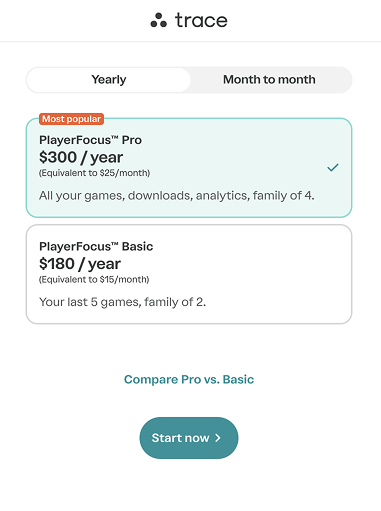Click the chevron arrow inside Start now
The width and height of the screenshot is (381, 511).
click(x=218, y=438)
